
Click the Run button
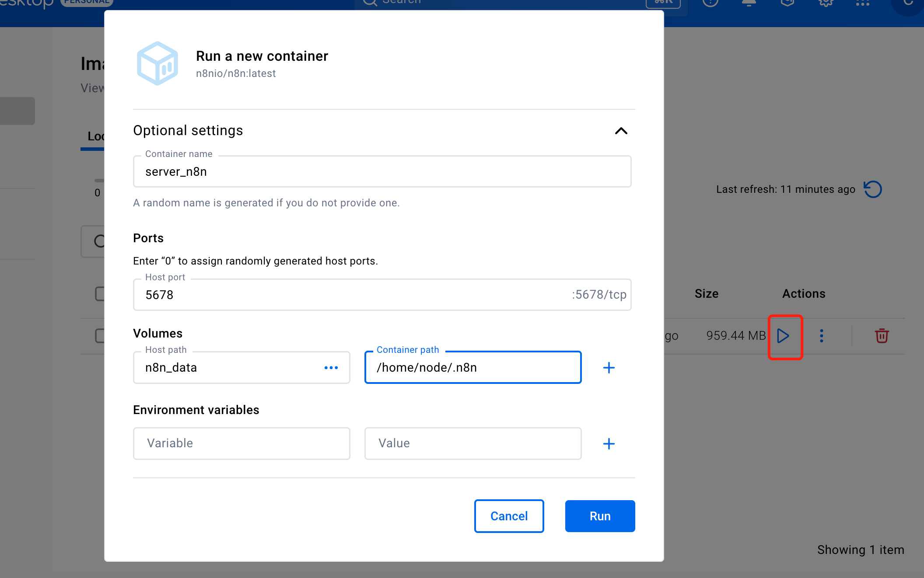pyautogui.click(x=600, y=516)
